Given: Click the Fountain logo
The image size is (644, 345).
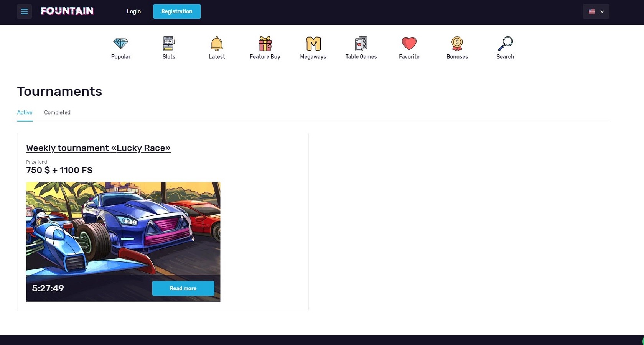Looking at the screenshot, I should click(67, 11).
